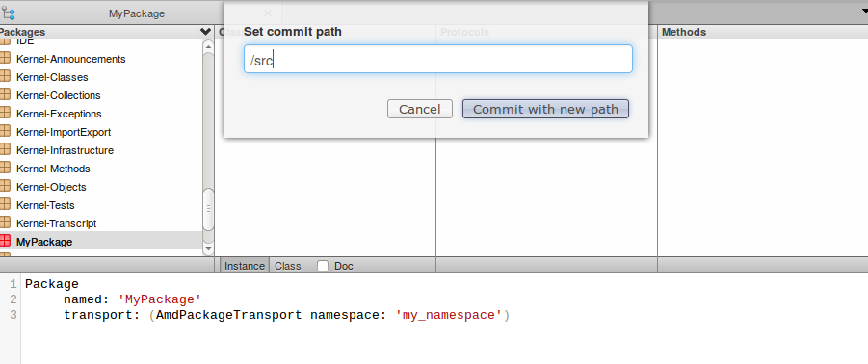868x364 pixels.
Task: Enable the Doc checkbox
Action: 323,266
